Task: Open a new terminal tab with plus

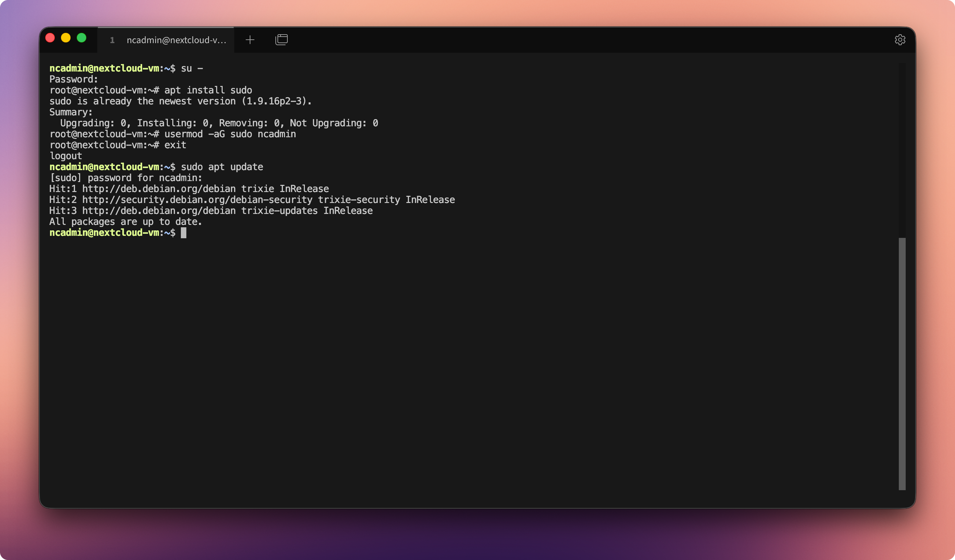Action: click(x=250, y=40)
